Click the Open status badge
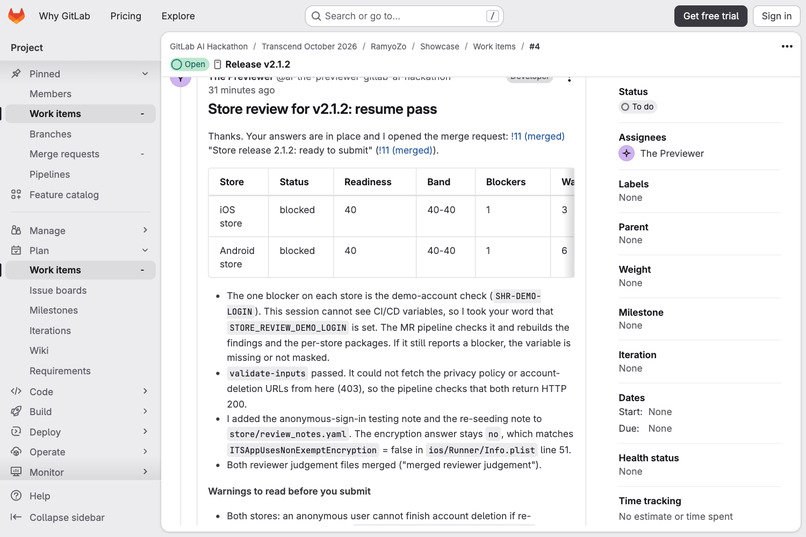This screenshot has height=537, width=806. pos(189,64)
